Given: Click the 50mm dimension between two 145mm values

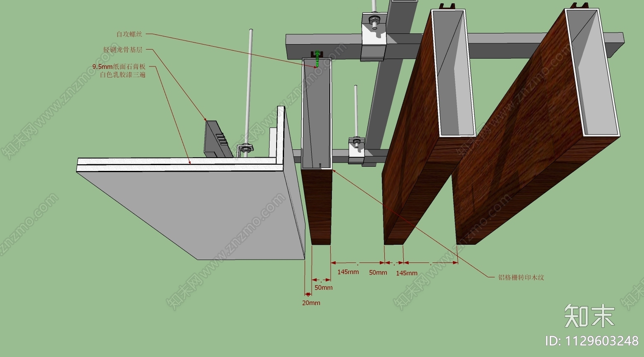Looking at the screenshot, I should pyautogui.click(x=378, y=272).
